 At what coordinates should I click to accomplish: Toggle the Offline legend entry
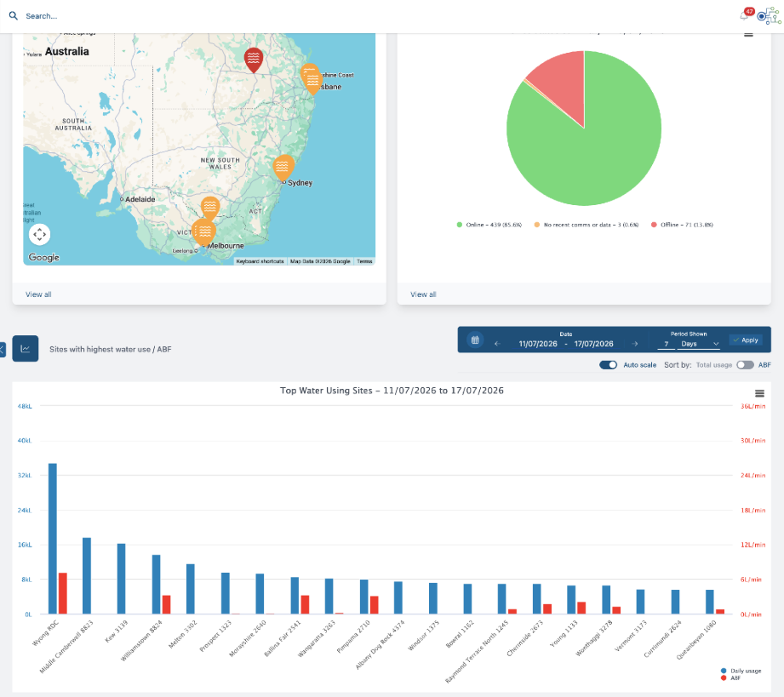click(682, 225)
